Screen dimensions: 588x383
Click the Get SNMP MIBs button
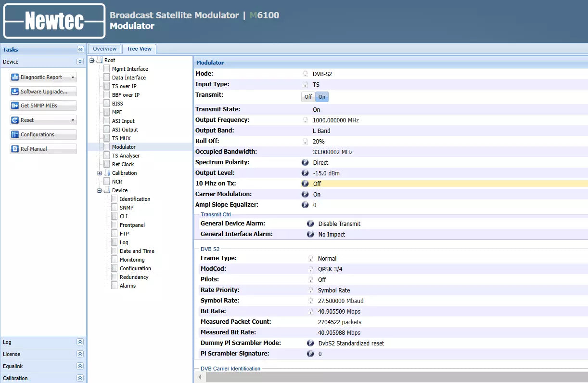pos(43,106)
